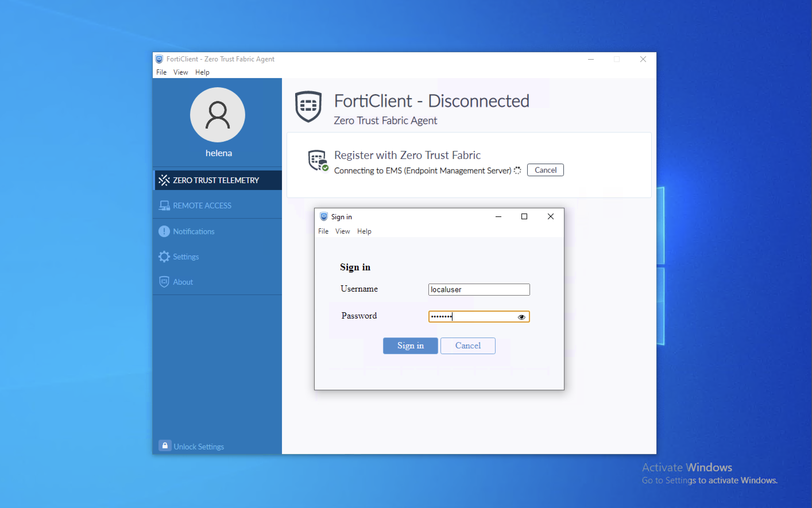Toggle password visibility eye icon

521,317
